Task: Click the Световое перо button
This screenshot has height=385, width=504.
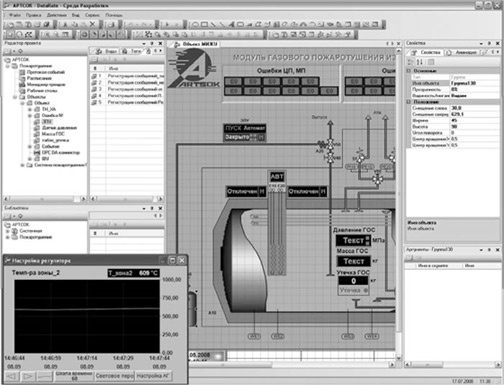Action: coord(114,376)
